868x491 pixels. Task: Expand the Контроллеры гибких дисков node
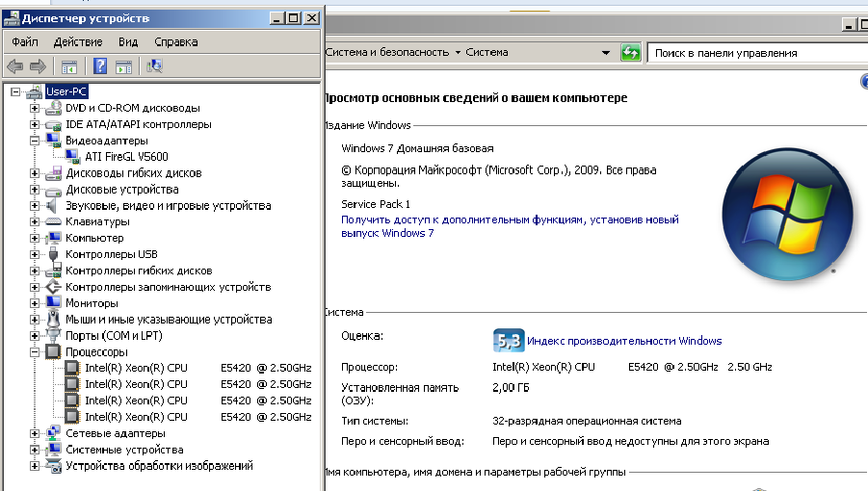(35, 271)
